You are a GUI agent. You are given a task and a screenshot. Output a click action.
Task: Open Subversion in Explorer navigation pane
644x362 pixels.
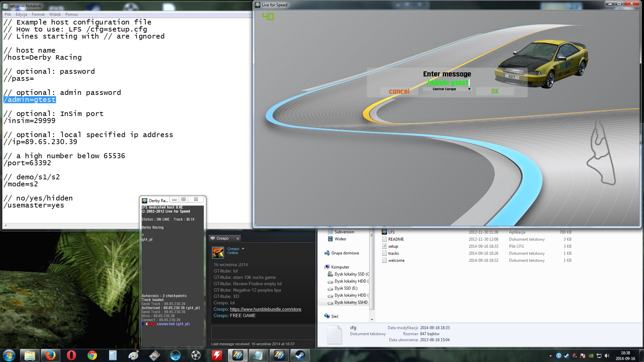click(344, 232)
